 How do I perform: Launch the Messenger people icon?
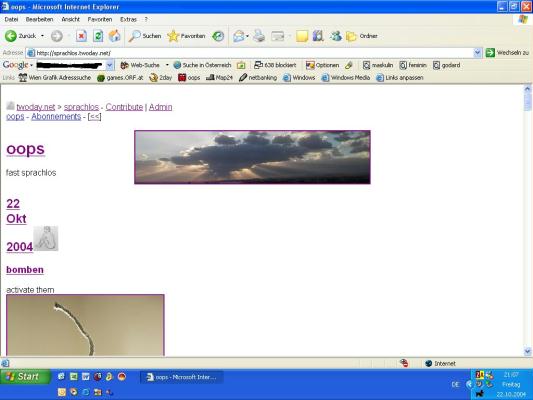coord(336,36)
